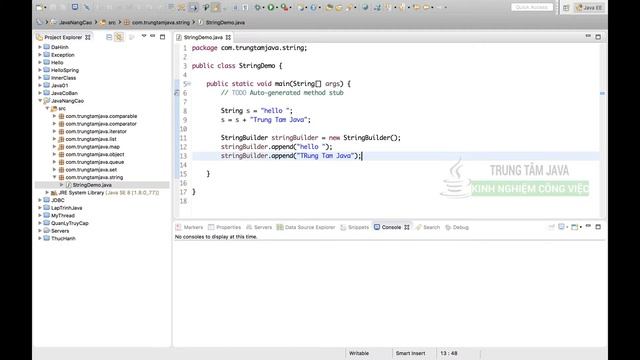Viewport: 640px width, 360px height.
Task: Click Collapse All icon in Project Explorer
Action: click(109, 37)
